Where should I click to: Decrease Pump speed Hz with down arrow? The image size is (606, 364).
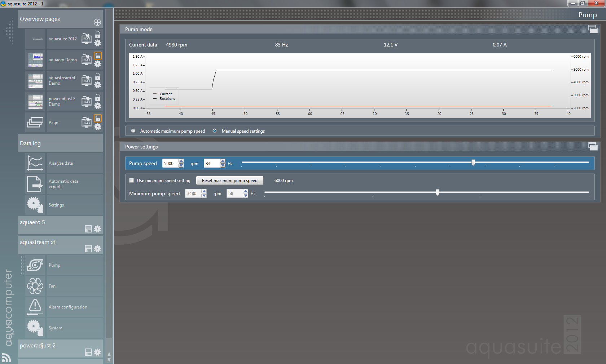click(223, 165)
